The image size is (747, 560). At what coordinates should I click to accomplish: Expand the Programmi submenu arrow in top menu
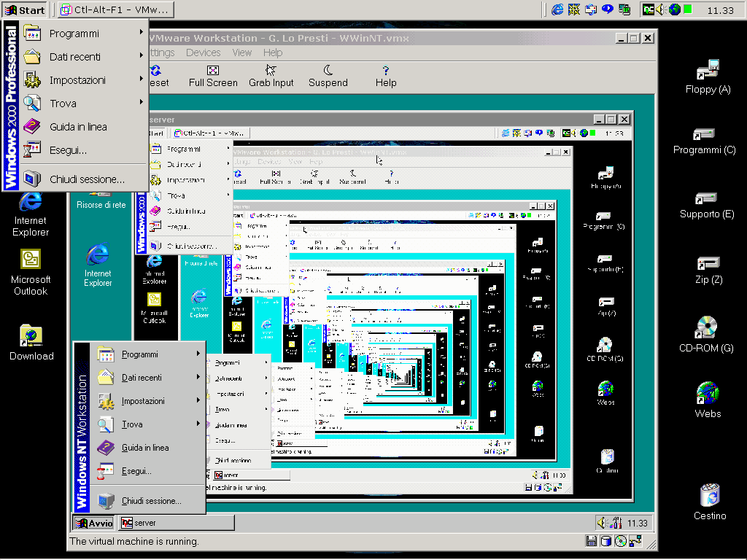click(141, 32)
